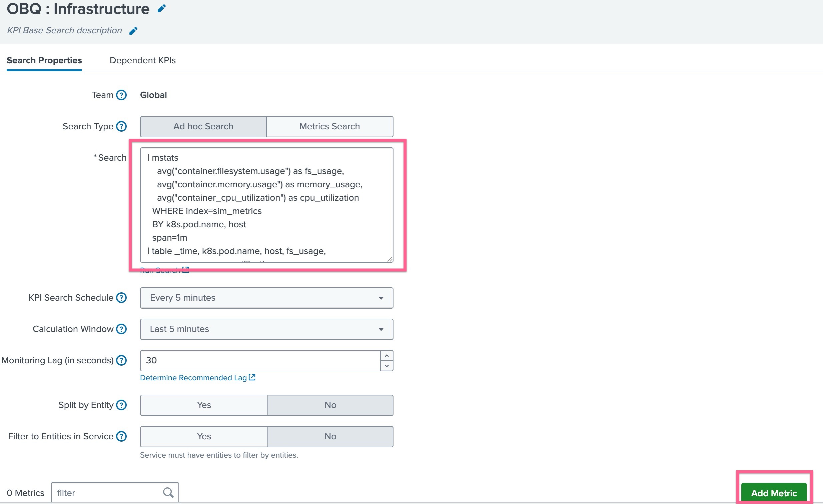The height and width of the screenshot is (504, 823).
Task: Set Split by Entity to No
Action: point(330,405)
